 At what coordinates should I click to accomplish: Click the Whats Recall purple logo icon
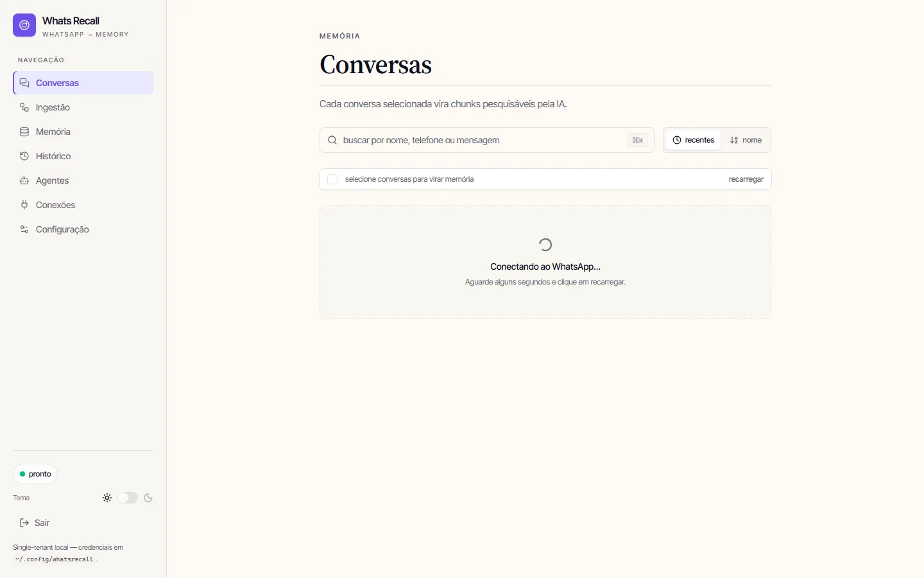click(x=24, y=25)
